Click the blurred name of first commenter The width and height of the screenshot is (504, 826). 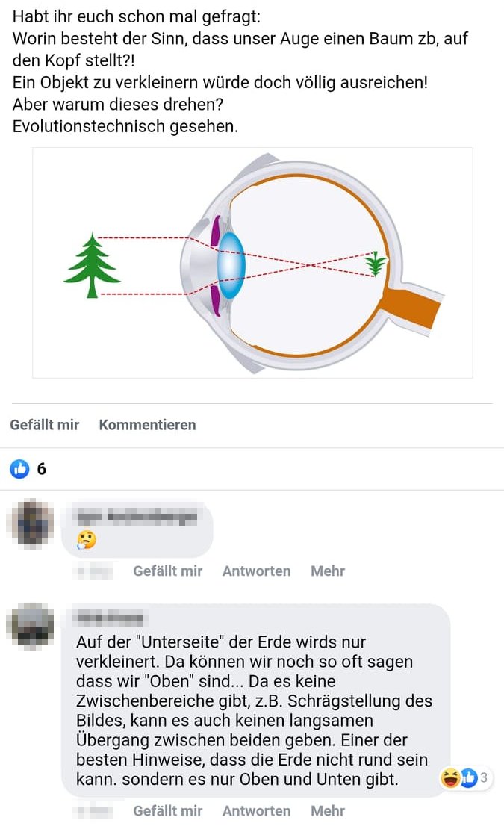pyautogui.click(x=137, y=517)
